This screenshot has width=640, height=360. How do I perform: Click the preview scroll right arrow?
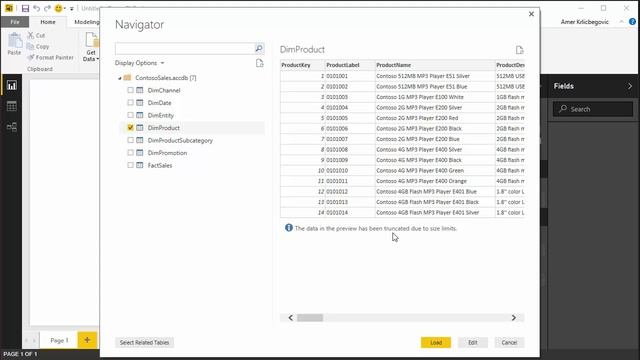tap(513, 318)
